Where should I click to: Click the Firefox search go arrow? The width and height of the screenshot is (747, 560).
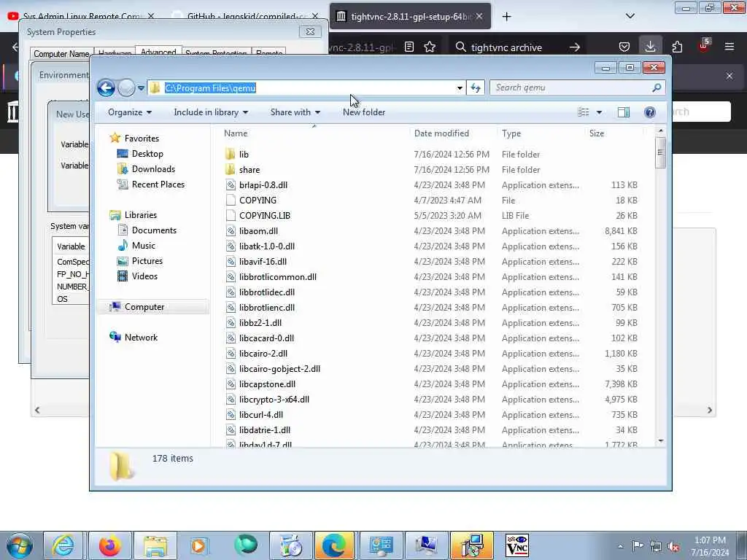(575, 47)
